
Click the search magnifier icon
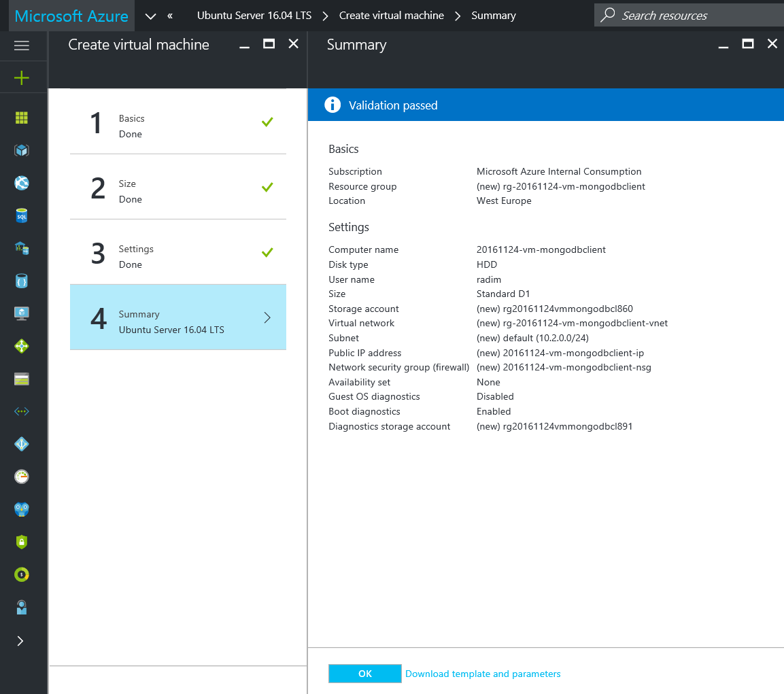click(x=607, y=15)
